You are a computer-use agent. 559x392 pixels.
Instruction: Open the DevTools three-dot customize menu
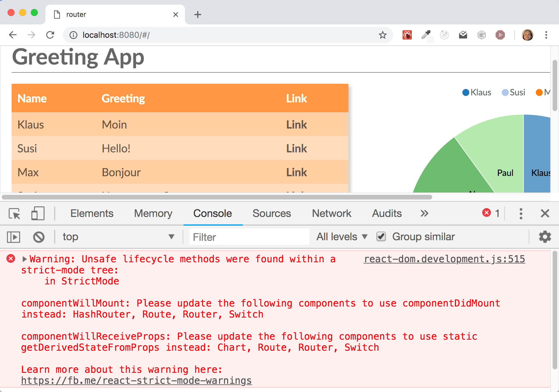pos(521,213)
